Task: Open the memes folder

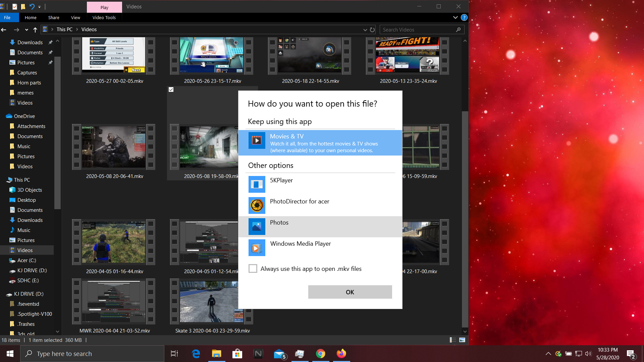Action: [25, 93]
